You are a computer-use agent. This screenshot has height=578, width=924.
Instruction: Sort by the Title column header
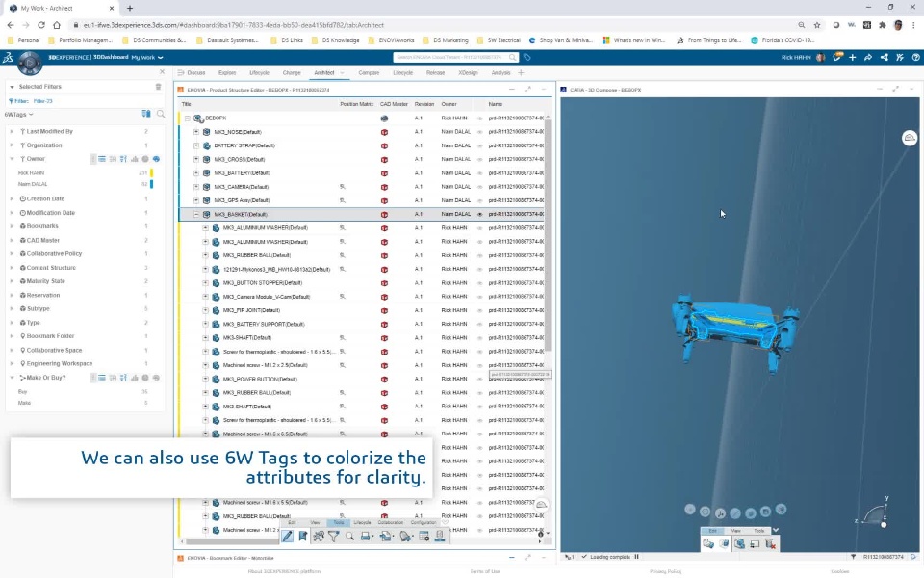[x=186, y=104]
